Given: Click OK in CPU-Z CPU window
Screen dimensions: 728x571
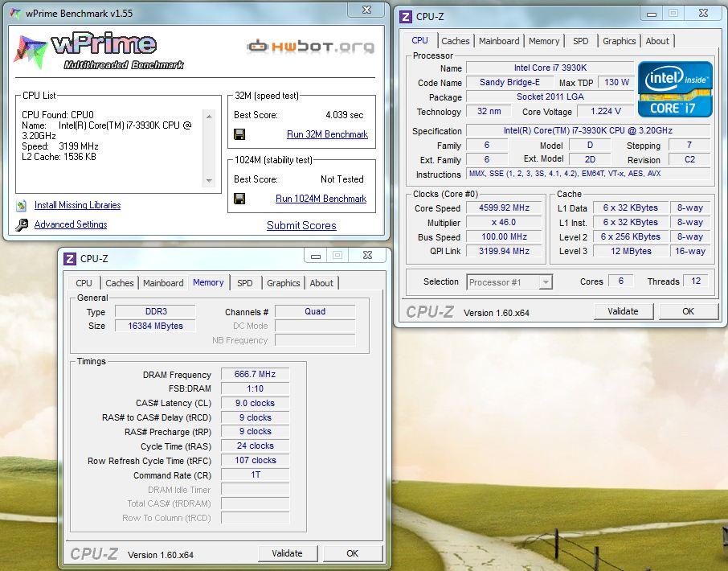Looking at the screenshot, I should click(689, 311).
